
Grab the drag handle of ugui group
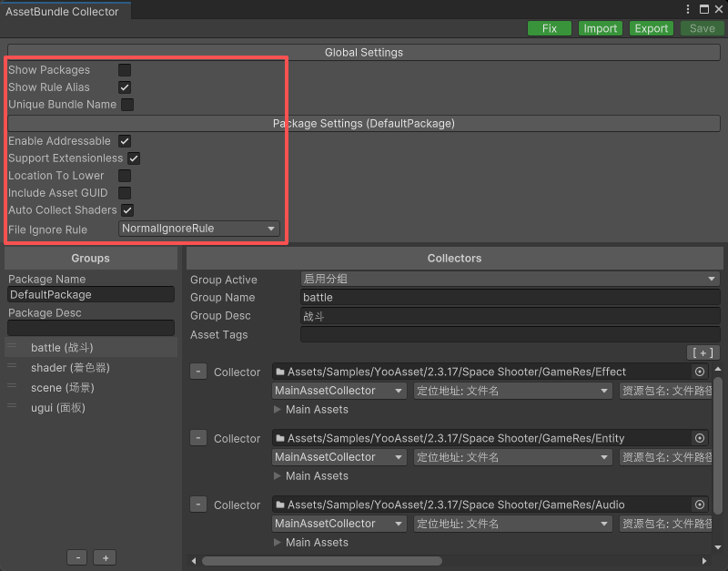[x=12, y=406]
